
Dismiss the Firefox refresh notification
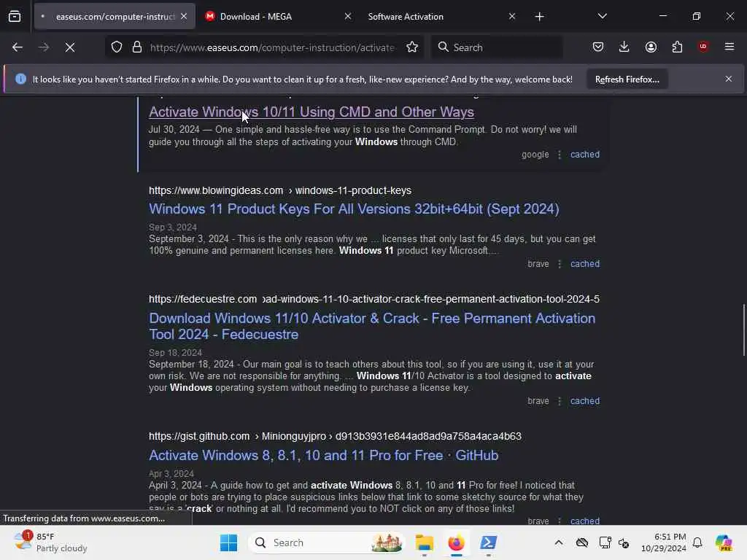pos(729,79)
